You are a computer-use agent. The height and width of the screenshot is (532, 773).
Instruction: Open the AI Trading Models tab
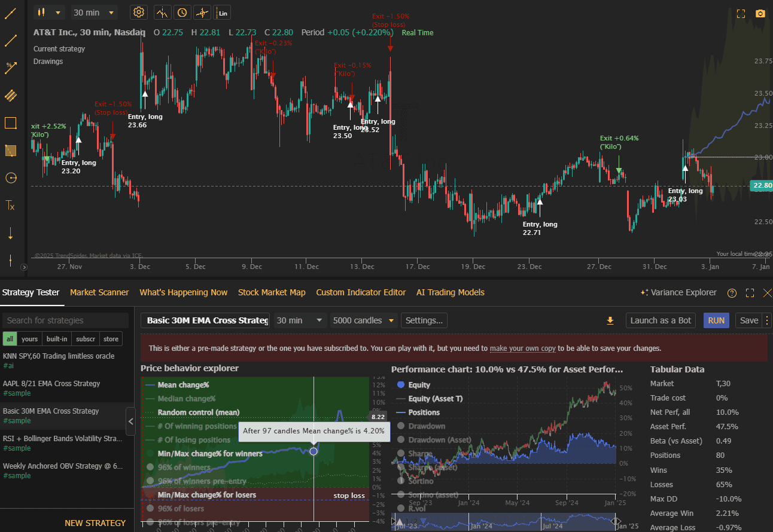(451, 292)
